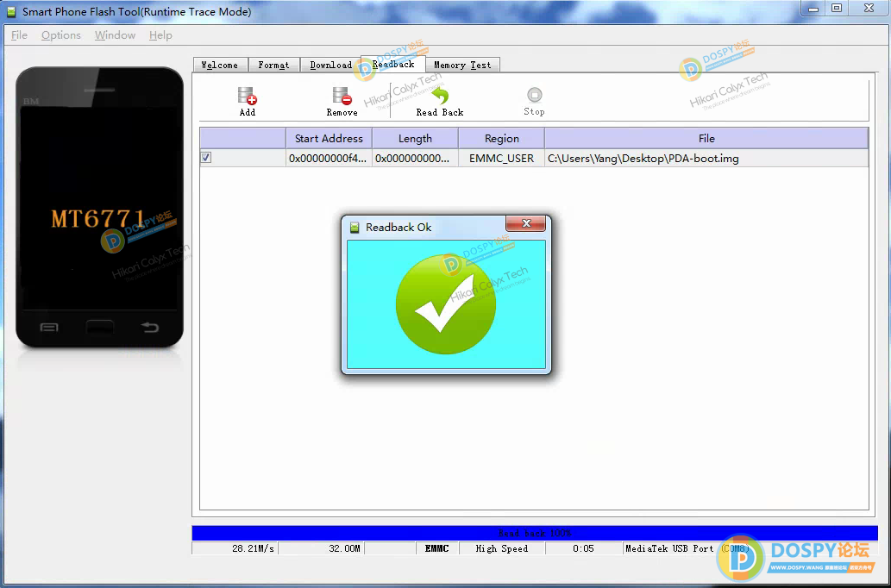Click the phone's home button graphic
Image resolution: width=891 pixels, height=588 pixels.
[100, 327]
